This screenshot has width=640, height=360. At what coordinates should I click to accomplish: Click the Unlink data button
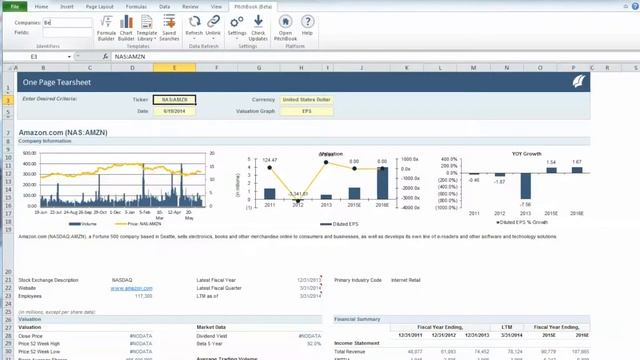point(213,27)
